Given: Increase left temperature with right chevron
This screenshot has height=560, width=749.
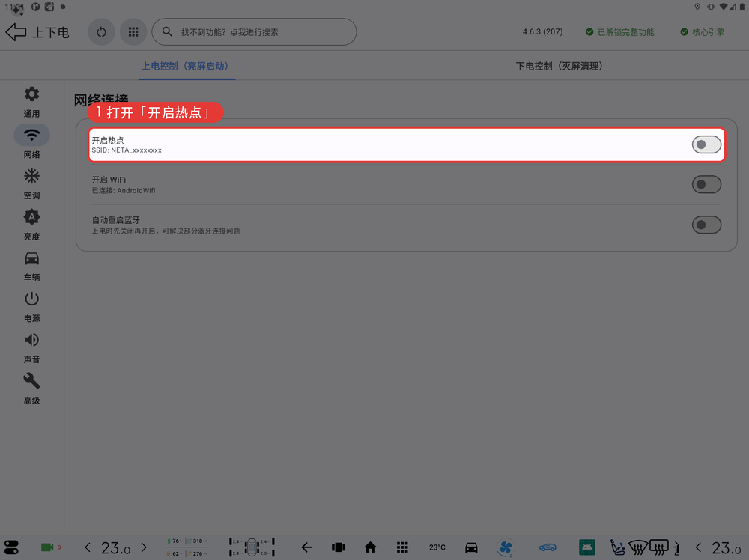Looking at the screenshot, I should pos(144,547).
